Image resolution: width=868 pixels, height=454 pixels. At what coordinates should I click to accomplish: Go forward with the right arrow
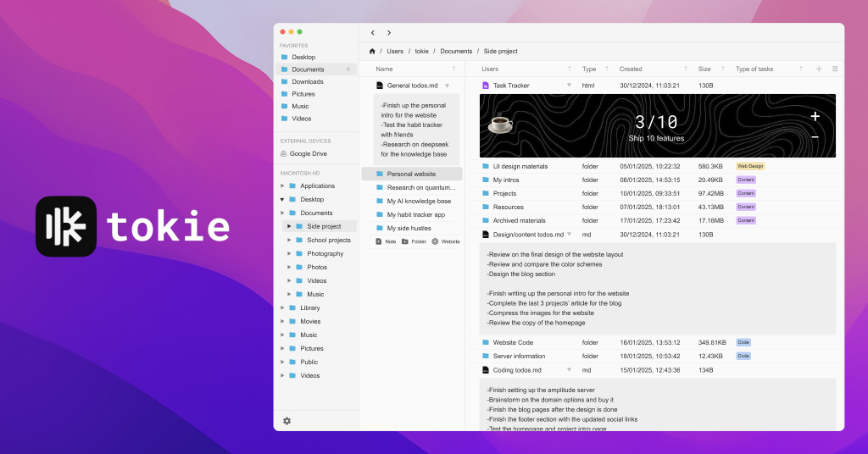click(x=389, y=33)
